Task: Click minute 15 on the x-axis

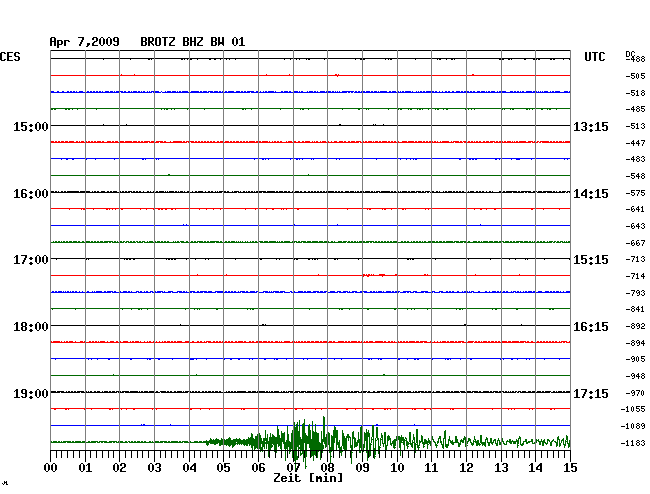Action: [569, 467]
